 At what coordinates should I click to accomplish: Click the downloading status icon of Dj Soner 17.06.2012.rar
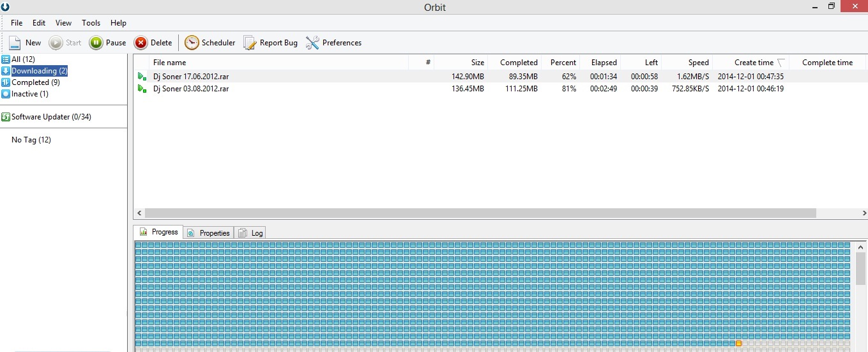[x=142, y=77]
